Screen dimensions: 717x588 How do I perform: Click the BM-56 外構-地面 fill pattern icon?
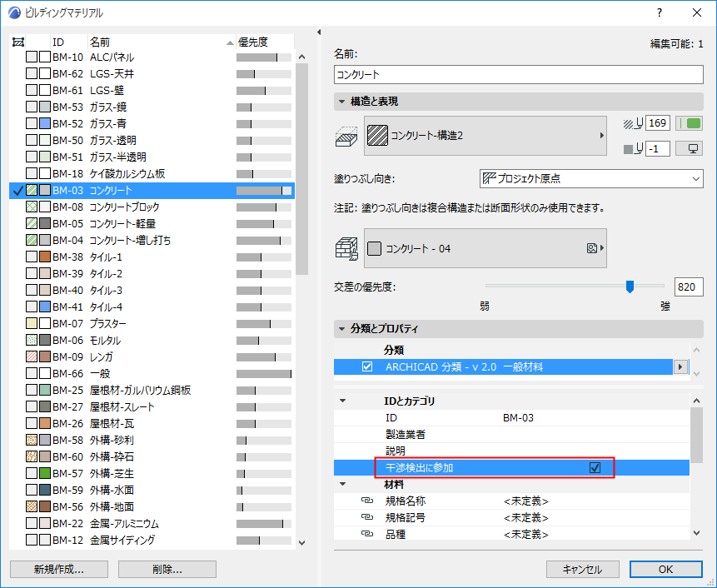point(32,506)
